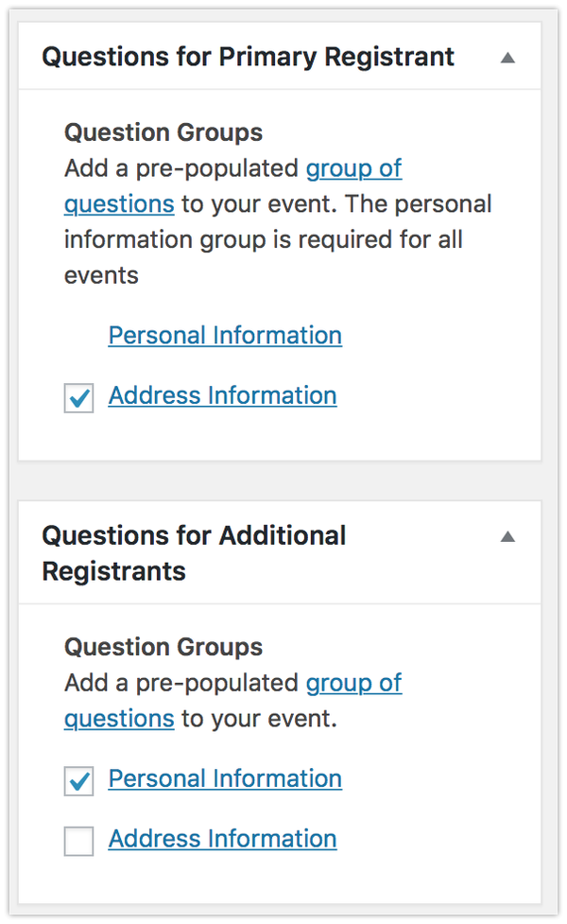
Task: Enable Address Information checkbox for Additional Registrants
Action: point(78,841)
